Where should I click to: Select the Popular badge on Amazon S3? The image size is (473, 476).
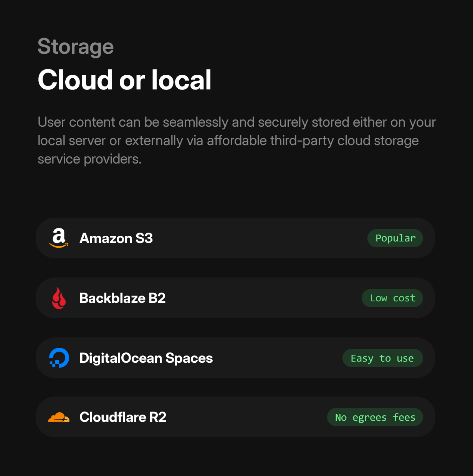395,238
